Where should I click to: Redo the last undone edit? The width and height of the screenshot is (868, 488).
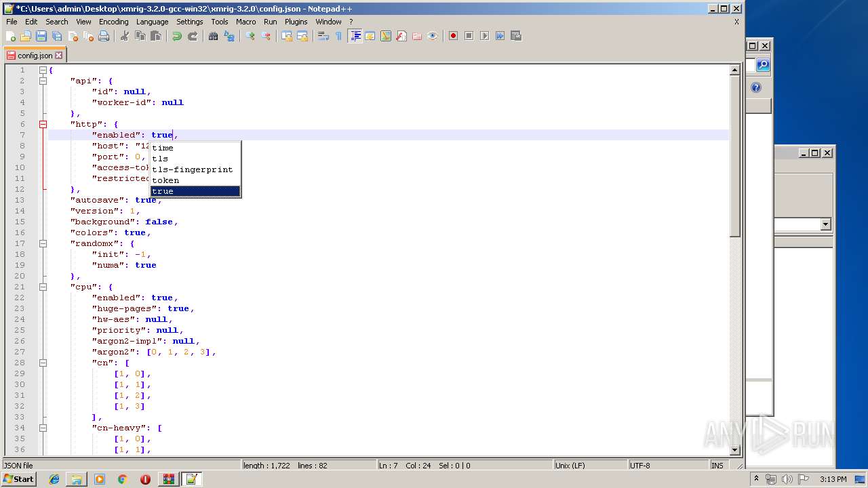(x=193, y=36)
